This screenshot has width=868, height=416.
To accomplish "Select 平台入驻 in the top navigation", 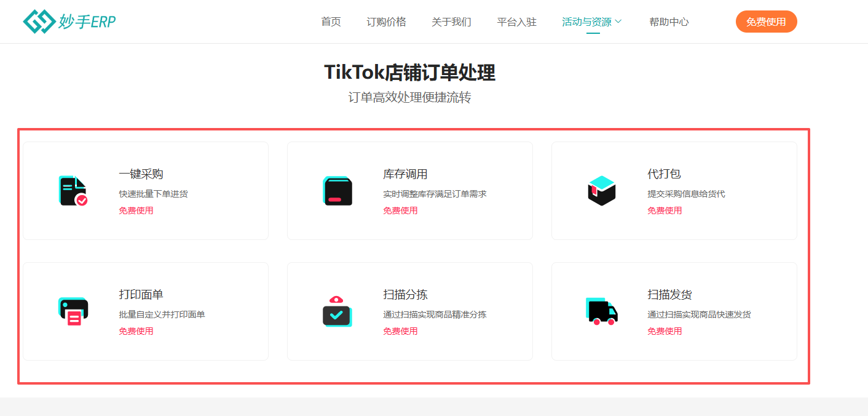I will [x=516, y=22].
